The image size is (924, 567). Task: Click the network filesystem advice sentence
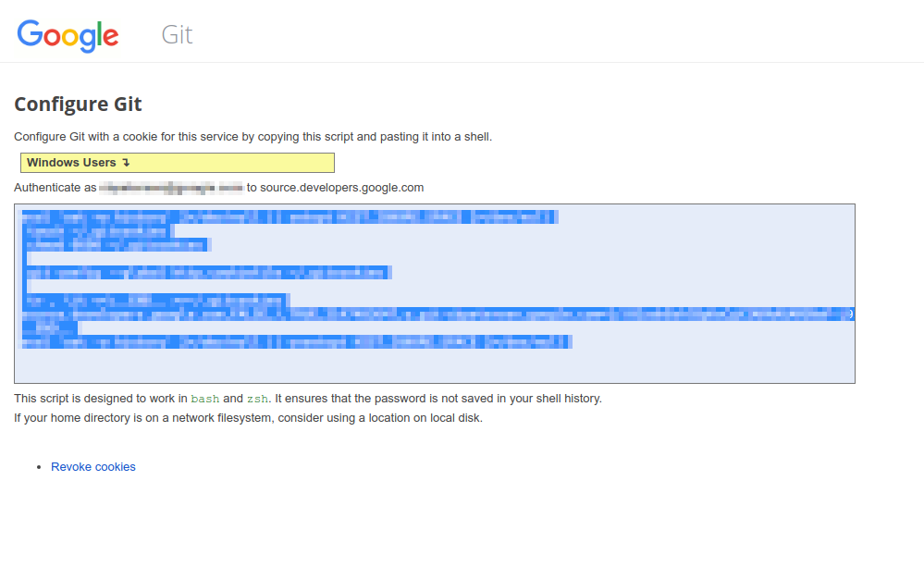click(x=248, y=418)
